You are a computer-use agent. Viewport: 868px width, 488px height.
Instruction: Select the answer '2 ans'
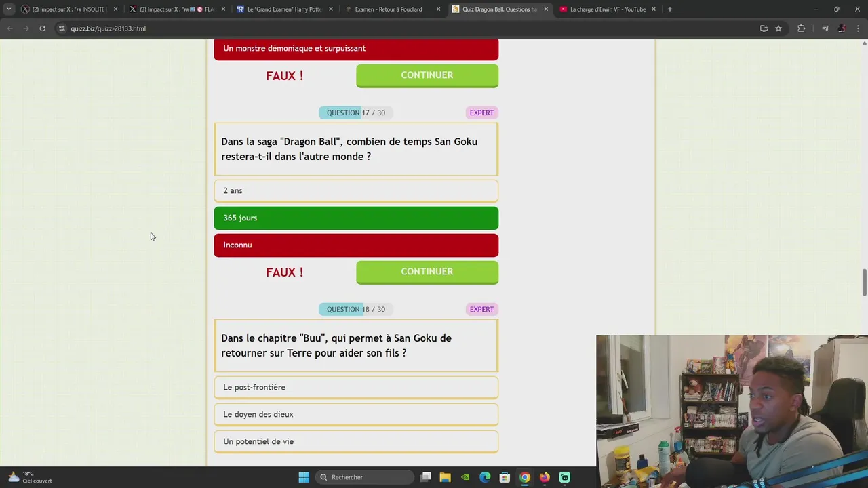pyautogui.click(x=356, y=190)
